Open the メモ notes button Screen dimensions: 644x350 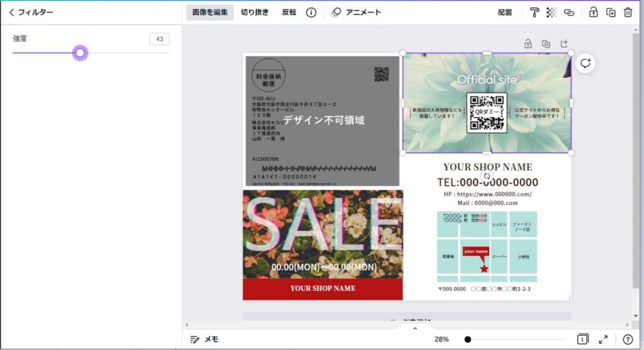[204, 339]
